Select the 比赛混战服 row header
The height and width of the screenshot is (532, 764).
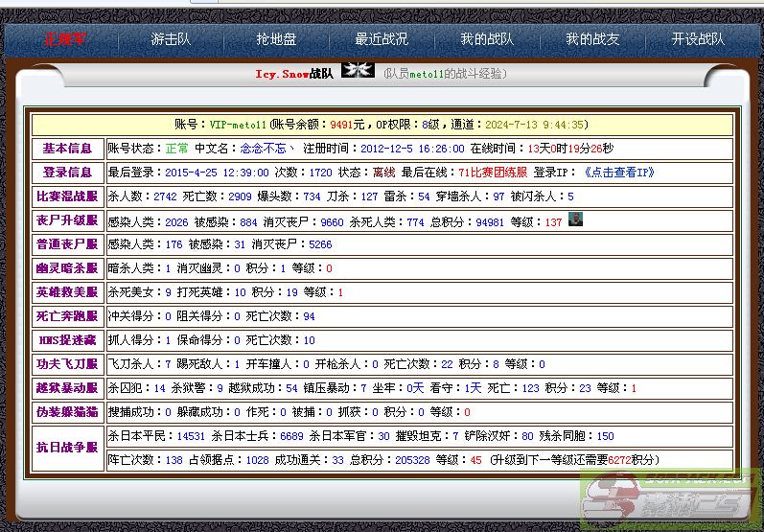click(x=67, y=197)
